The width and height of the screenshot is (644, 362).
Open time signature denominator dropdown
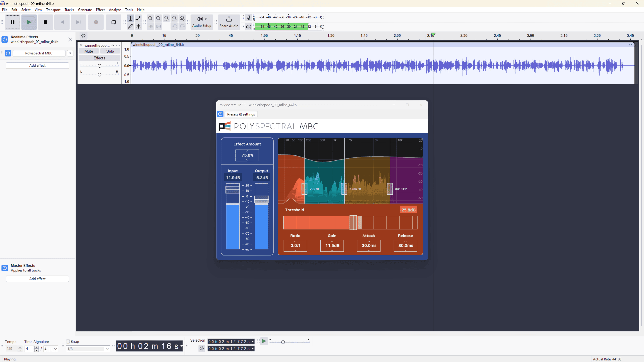coord(55,349)
